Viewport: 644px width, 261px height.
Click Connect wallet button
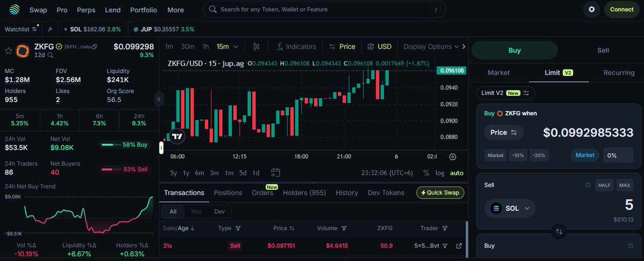point(622,9)
